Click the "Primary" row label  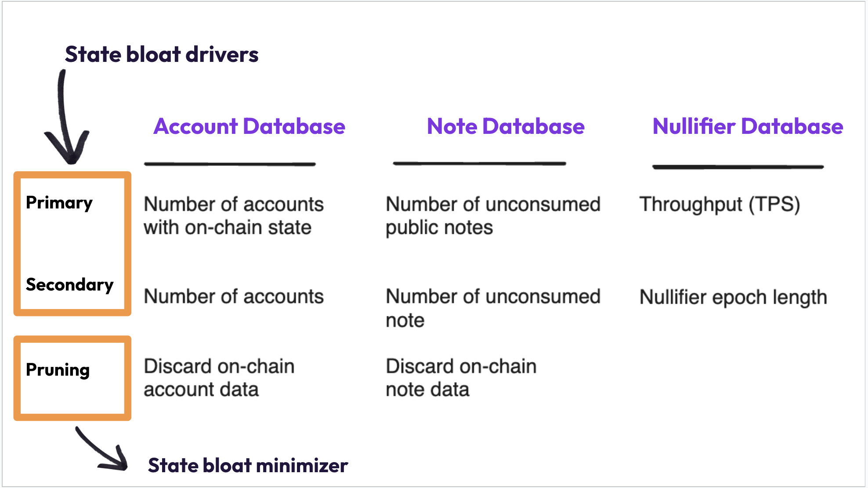(59, 203)
